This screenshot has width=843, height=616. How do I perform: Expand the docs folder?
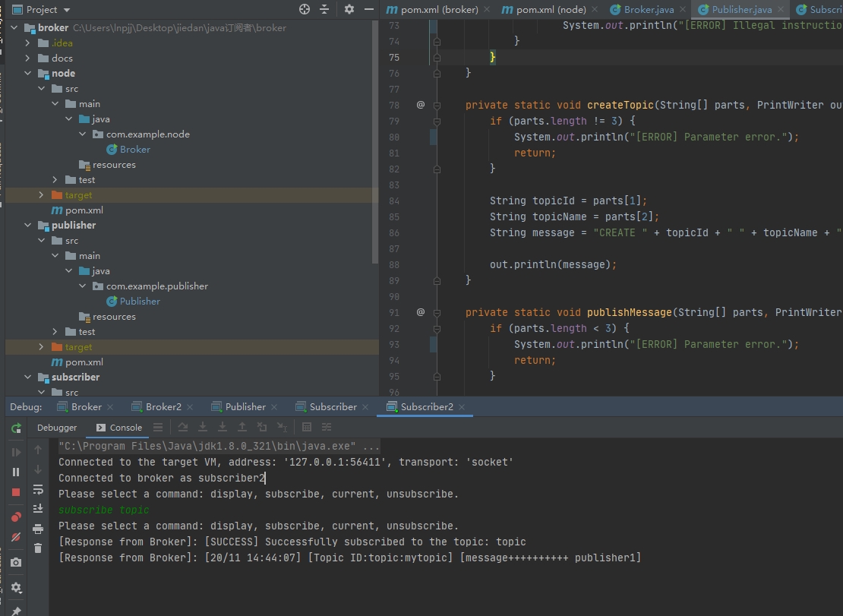tap(28, 58)
